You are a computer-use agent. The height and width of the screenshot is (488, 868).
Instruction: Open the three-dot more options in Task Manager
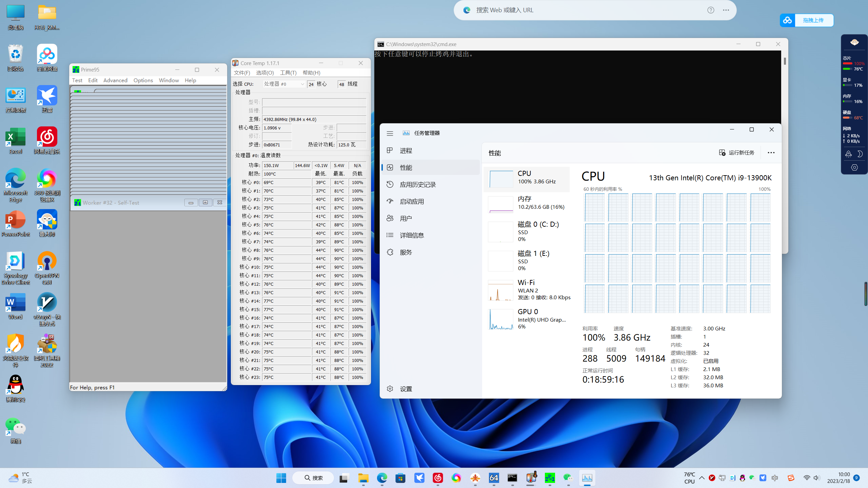point(771,152)
